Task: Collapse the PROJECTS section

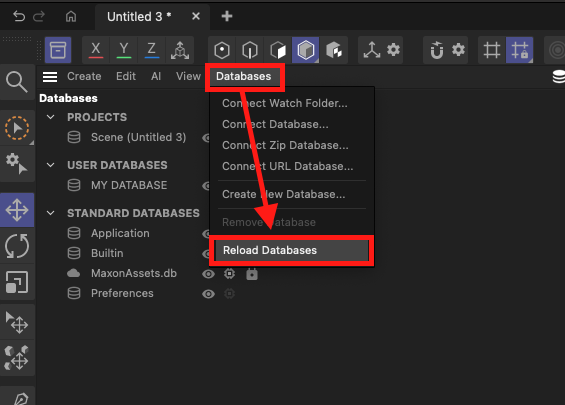Action: point(51,117)
